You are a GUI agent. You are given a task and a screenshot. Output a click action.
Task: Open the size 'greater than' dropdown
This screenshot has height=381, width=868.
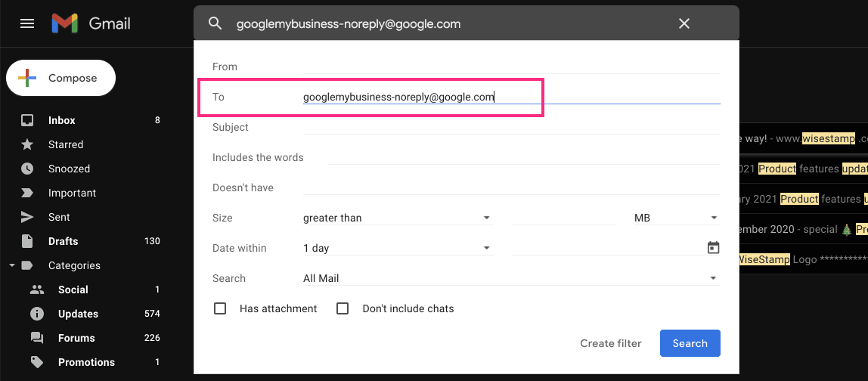click(x=397, y=218)
